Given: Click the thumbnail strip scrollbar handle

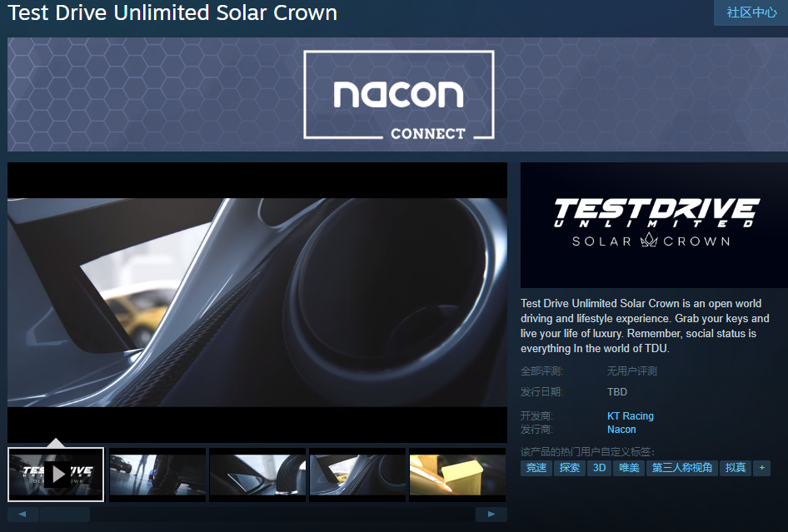Looking at the screenshot, I should (x=65, y=514).
